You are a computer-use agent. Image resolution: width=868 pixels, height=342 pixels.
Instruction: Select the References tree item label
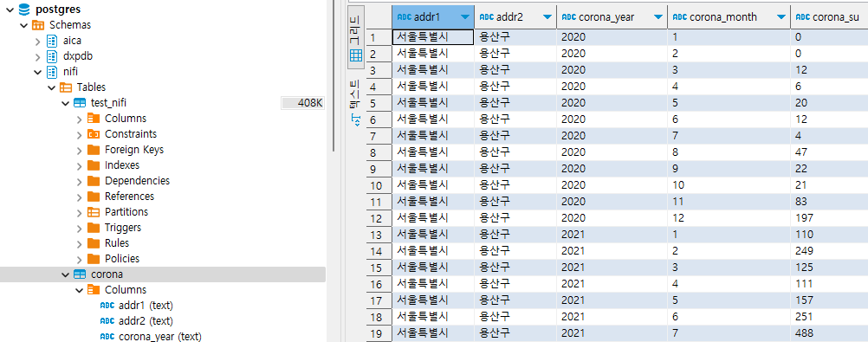coord(130,196)
